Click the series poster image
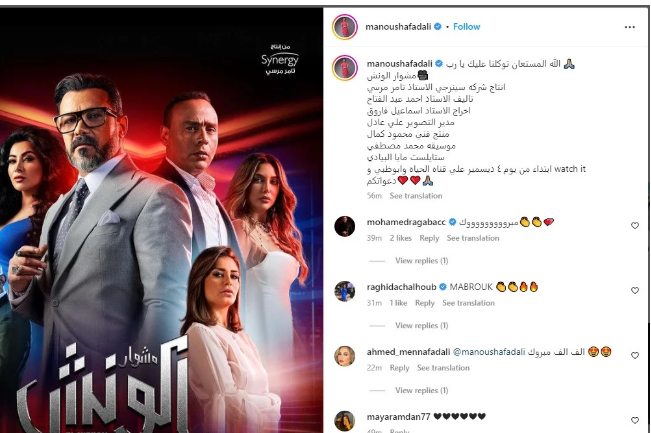Image resolution: width=651 pixels, height=433 pixels. [x=161, y=220]
